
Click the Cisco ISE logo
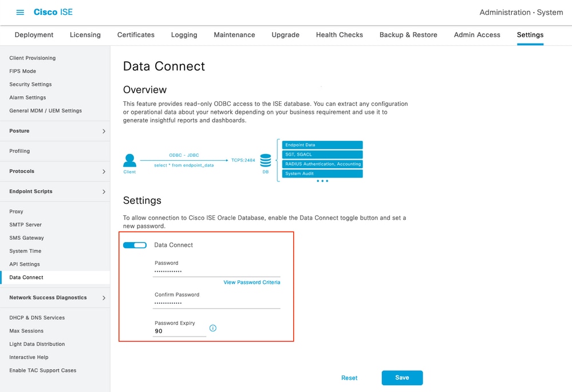pos(53,12)
